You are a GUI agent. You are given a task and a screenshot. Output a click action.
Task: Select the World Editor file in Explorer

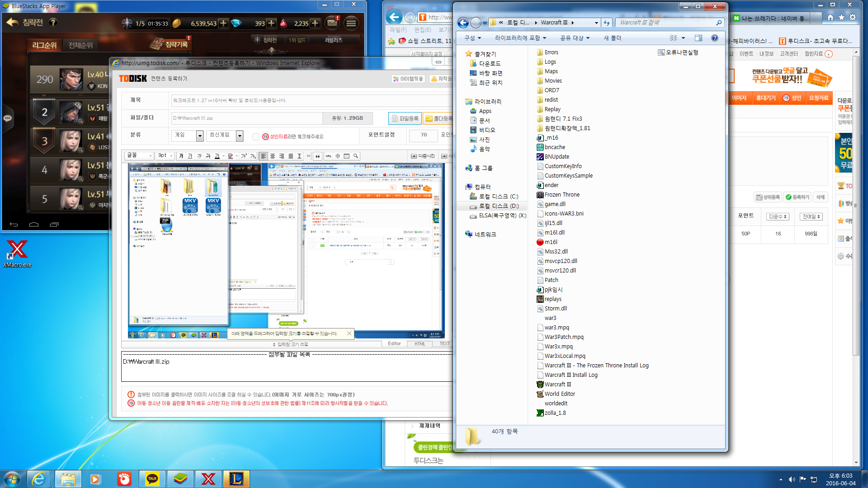coord(556,394)
